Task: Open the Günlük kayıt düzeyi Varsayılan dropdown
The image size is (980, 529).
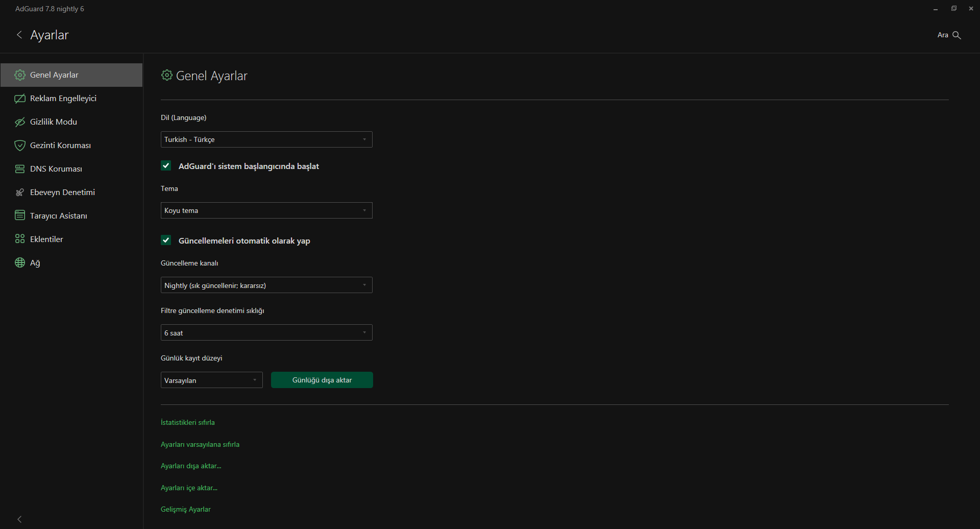Action: click(x=212, y=380)
